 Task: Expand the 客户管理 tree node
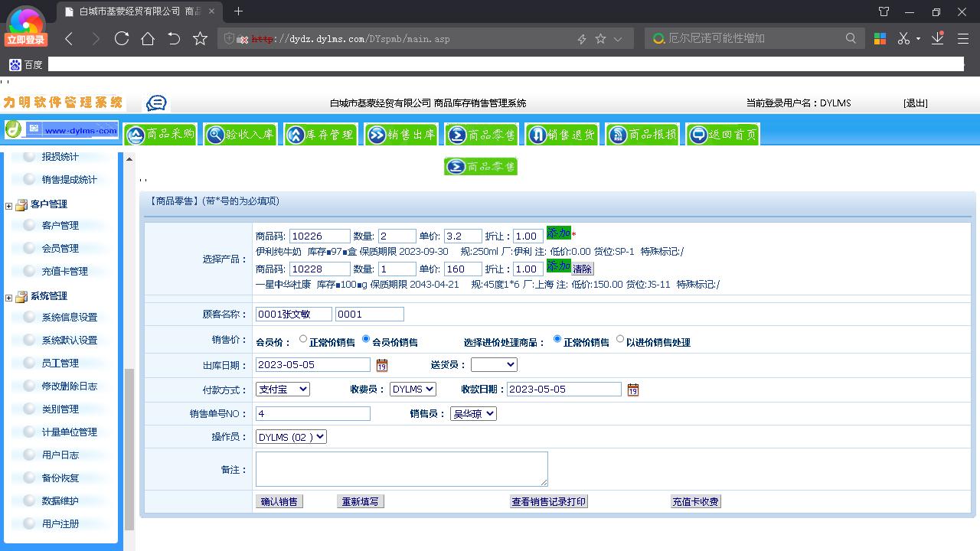(x=8, y=205)
